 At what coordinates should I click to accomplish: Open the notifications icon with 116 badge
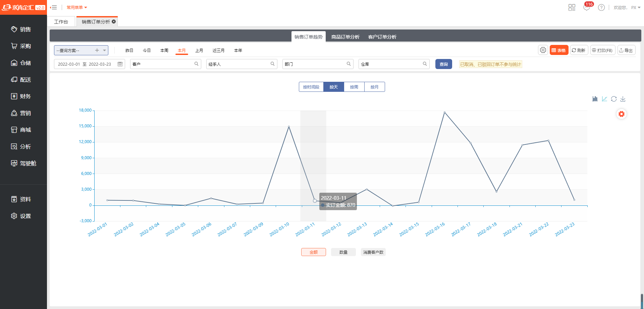587,7
